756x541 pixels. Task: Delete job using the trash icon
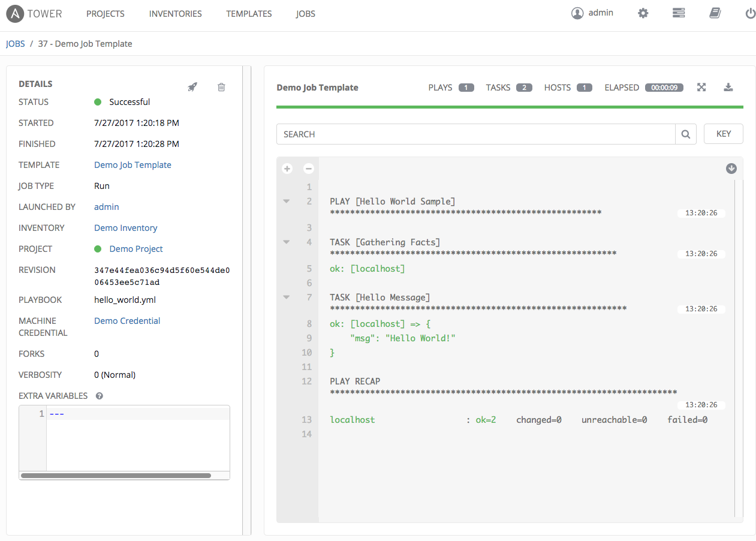[221, 87]
